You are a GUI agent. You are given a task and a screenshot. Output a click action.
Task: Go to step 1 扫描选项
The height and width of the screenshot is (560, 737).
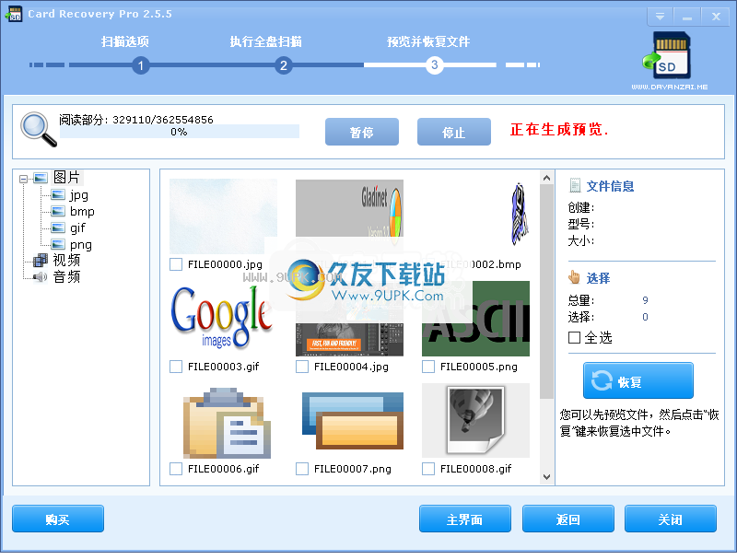pos(125,41)
